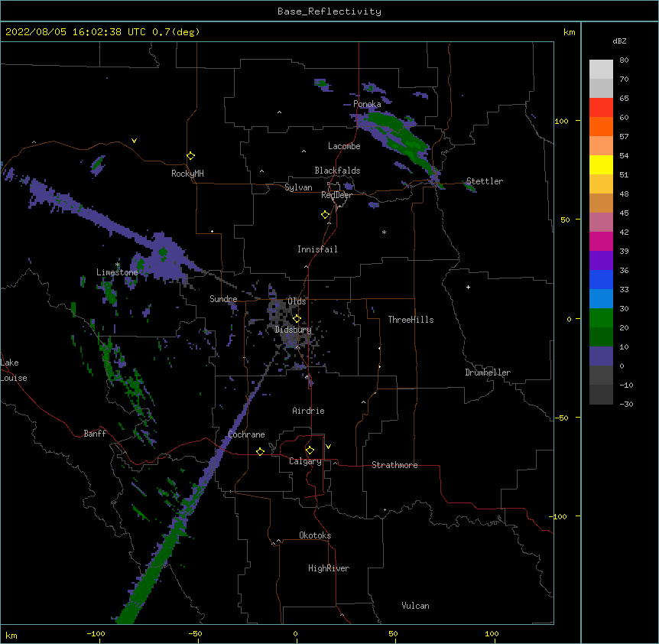Click the RockyMH label

point(187,173)
